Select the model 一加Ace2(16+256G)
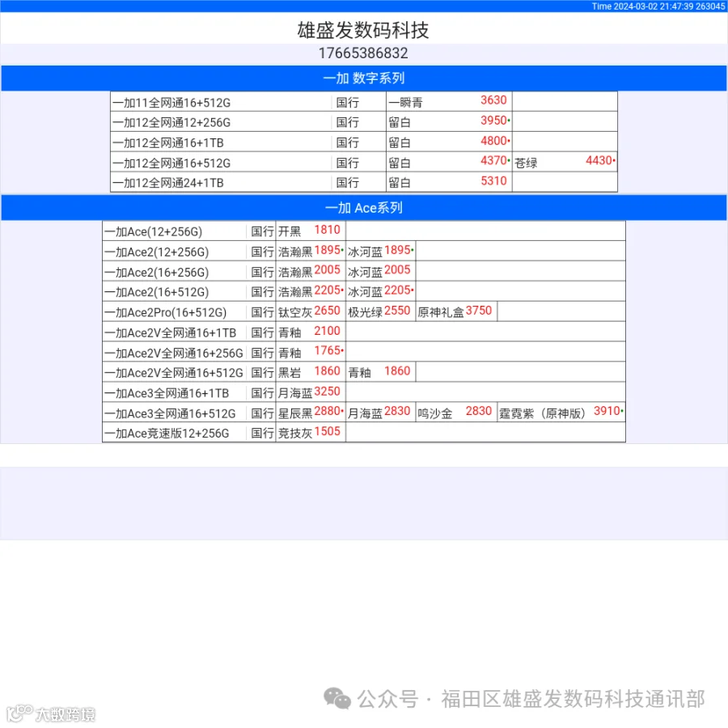This screenshot has width=728, height=728. [x=157, y=272]
